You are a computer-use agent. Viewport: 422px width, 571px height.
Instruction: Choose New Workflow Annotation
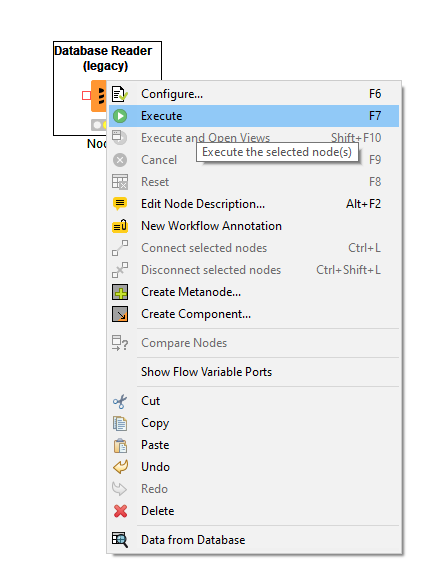(254, 226)
